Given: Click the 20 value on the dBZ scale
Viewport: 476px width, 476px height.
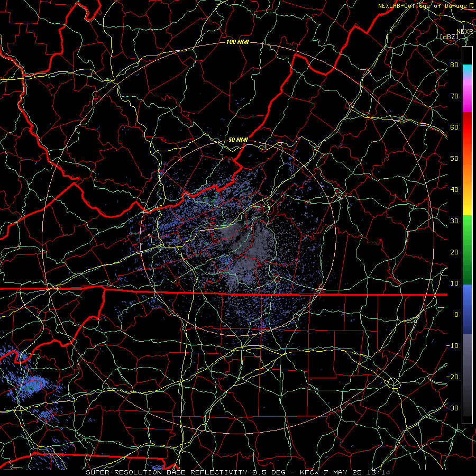Looking at the screenshot, I should [x=454, y=252].
